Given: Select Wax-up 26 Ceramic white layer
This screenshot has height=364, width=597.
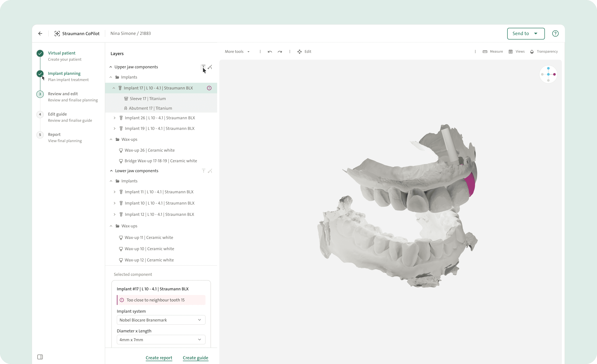Looking at the screenshot, I should [x=149, y=150].
